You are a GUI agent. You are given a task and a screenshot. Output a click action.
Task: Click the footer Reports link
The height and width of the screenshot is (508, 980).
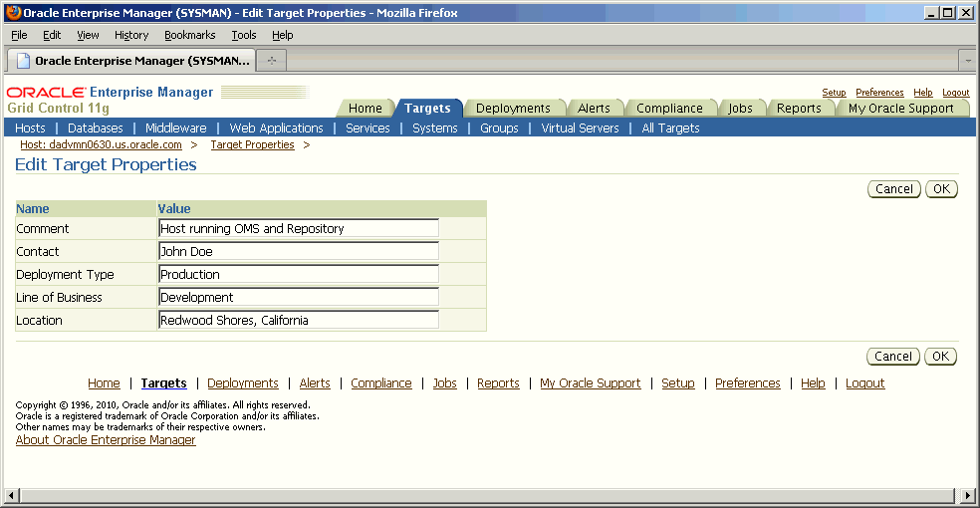pyautogui.click(x=498, y=383)
